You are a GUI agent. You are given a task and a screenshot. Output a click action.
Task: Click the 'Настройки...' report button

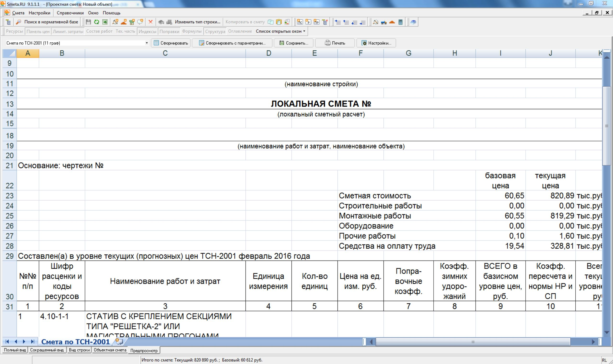pyautogui.click(x=376, y=43)
